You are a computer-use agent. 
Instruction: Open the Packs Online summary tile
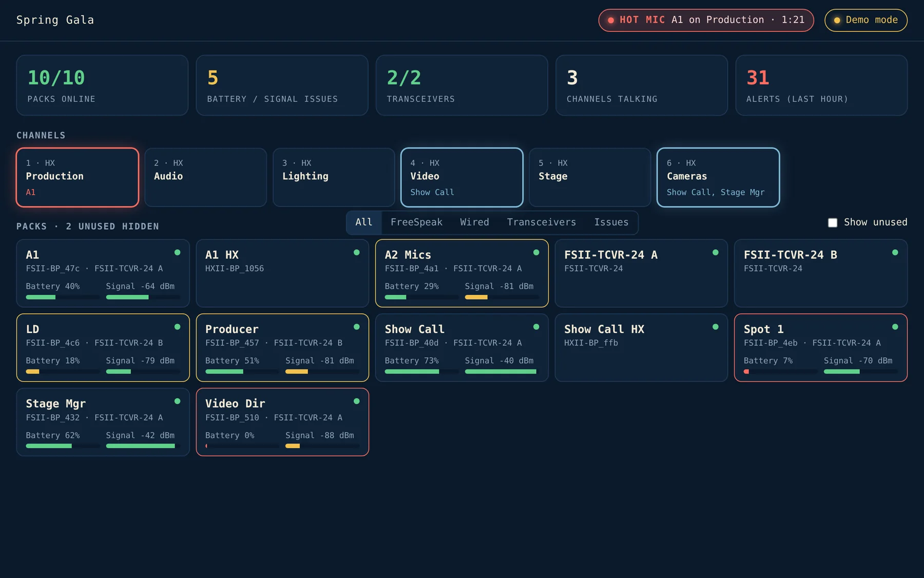pyautogui.click(x=102, y=85)
